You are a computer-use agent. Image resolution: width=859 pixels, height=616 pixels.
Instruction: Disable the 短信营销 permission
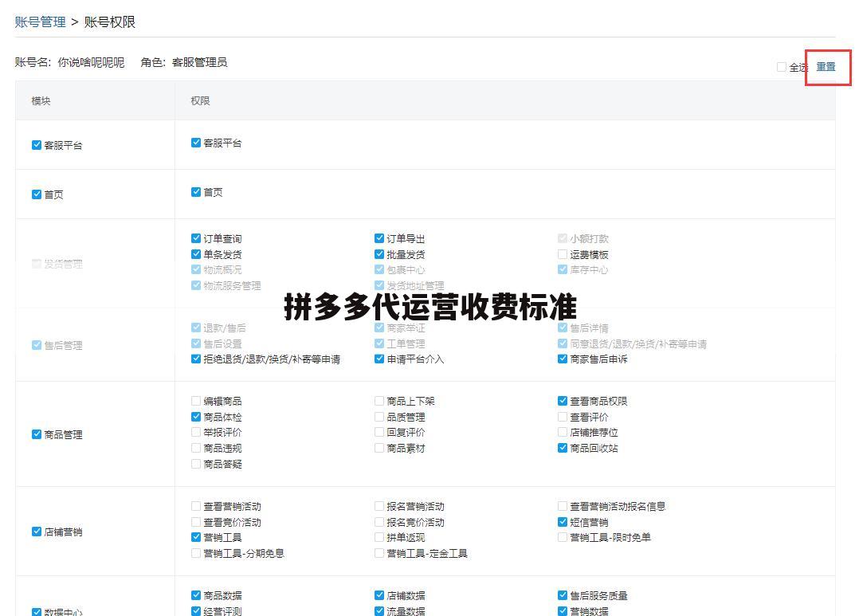point(562,521)
